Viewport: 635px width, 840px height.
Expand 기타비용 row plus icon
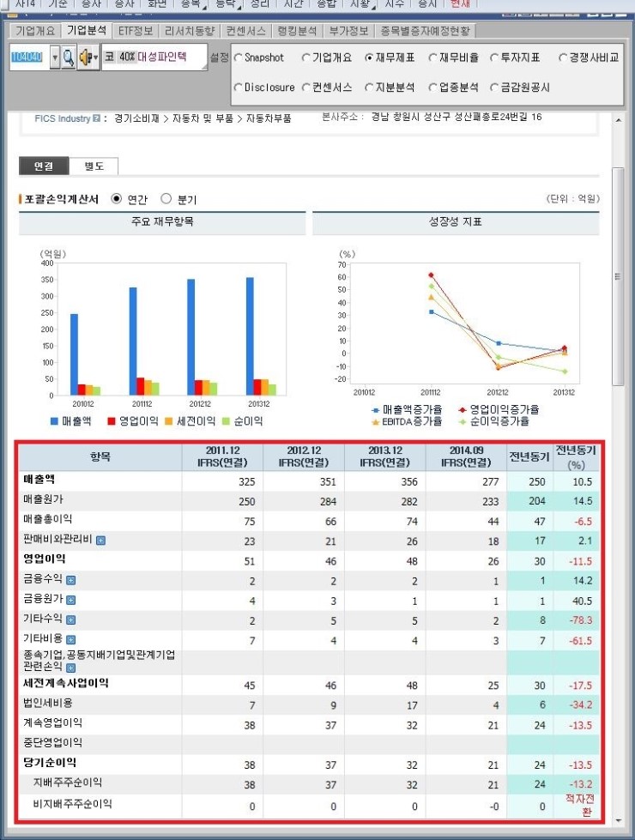click(70, 639)
